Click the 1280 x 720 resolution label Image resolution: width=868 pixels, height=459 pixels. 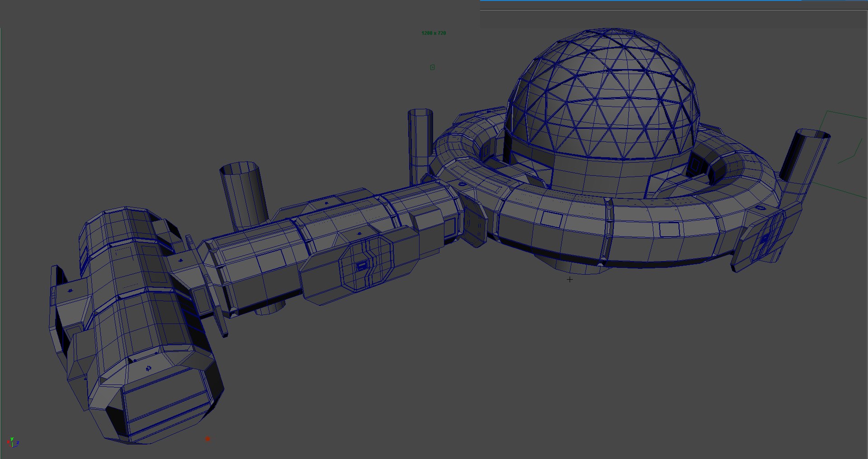434,33
